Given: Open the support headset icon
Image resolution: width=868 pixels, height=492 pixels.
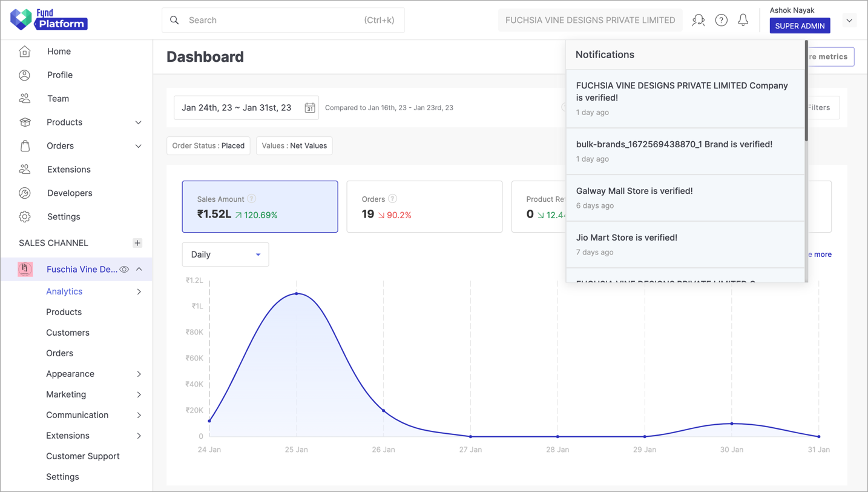Looking at the screenshot, I should pos(699,20).
